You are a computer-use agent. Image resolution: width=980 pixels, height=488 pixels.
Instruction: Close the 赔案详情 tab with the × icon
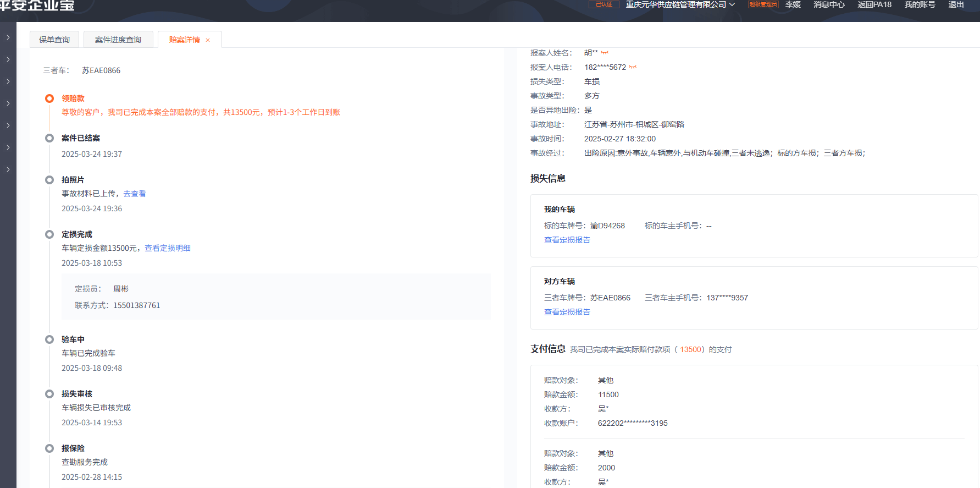pyautogui.click(x=208, y=40)
